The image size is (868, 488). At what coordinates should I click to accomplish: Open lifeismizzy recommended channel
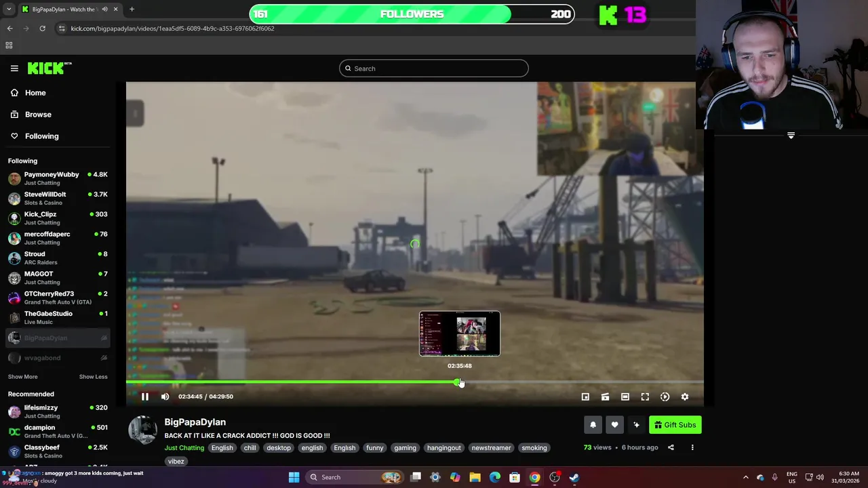pyautogui.click(x=58, y=411)
